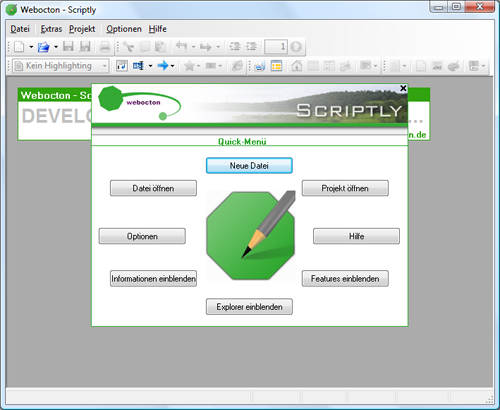Expand the dropdown arrow beside open folder icon
Screen dimensions: 500x410
[x=56, y=47]
